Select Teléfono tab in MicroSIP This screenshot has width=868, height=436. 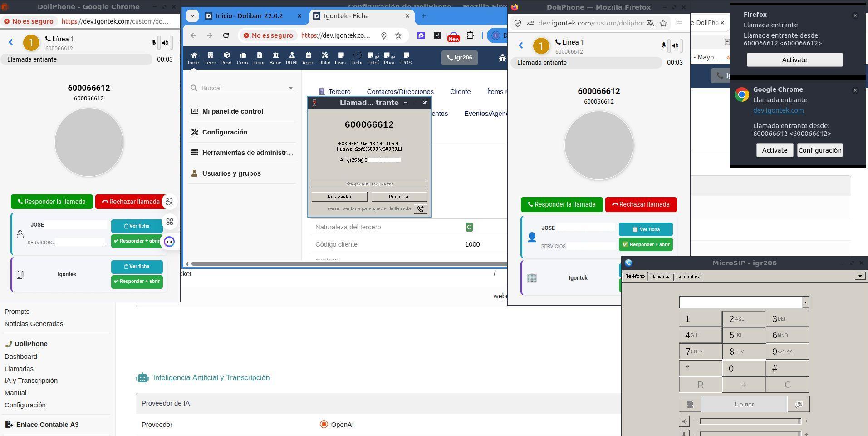coord(635,276)
